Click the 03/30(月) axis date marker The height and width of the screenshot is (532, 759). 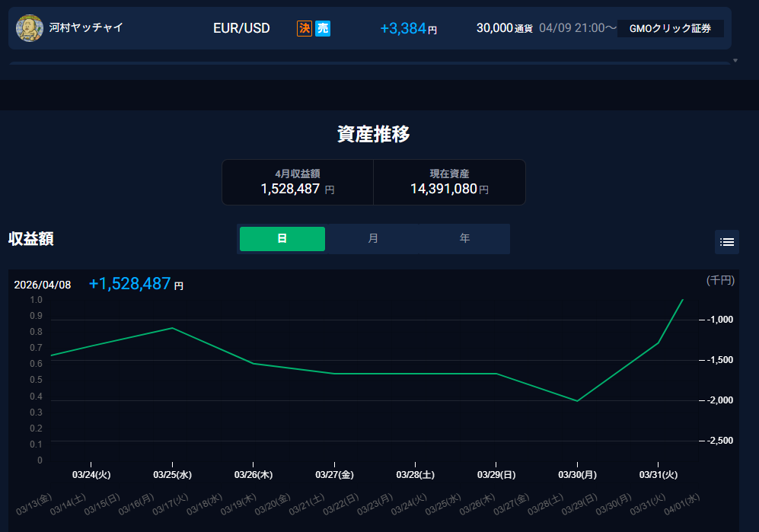pyautogui.click(x=577, y=474)
